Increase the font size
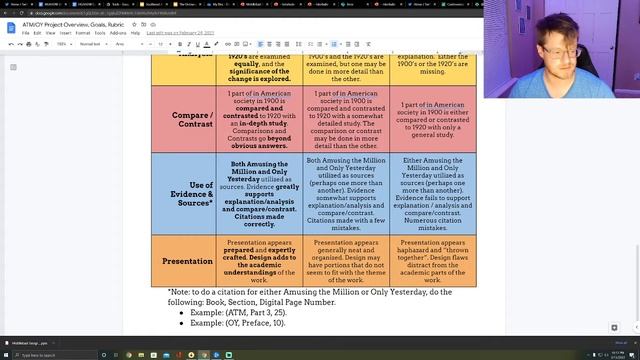Viewport: 640px width, 360px height. click(x=170, y=44)
